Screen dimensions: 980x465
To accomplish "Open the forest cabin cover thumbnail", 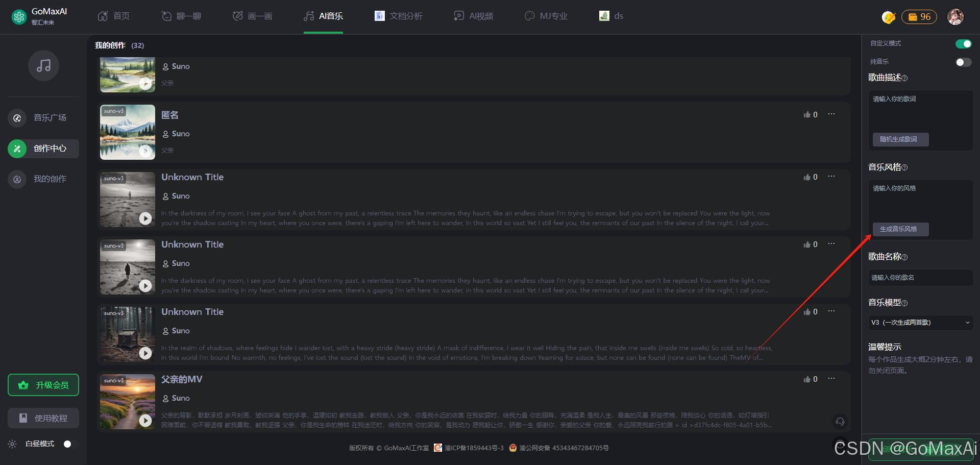I will click(128, 334).
